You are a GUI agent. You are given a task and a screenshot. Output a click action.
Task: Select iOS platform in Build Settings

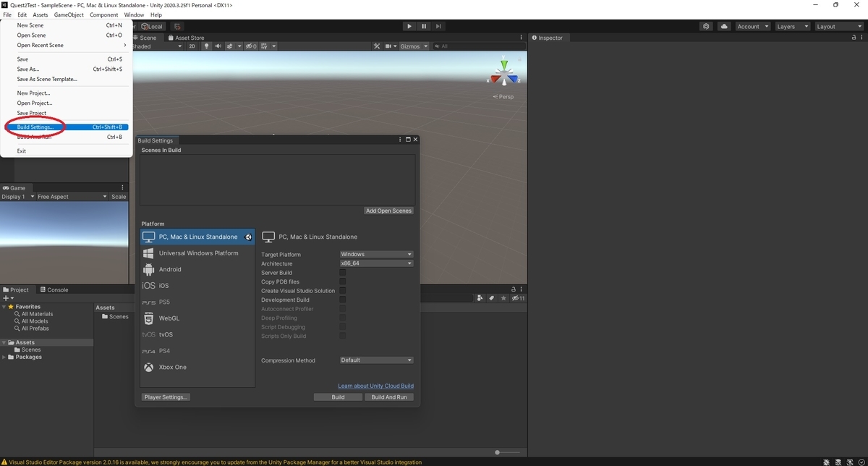pyautogui.click(x=197, y=286)
